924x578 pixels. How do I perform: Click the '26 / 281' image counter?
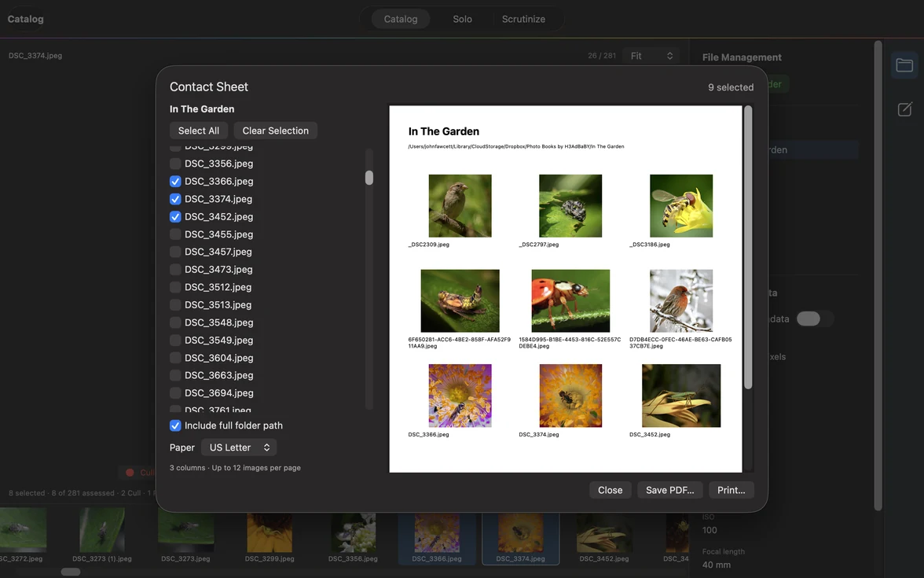(x=602, y=55)
